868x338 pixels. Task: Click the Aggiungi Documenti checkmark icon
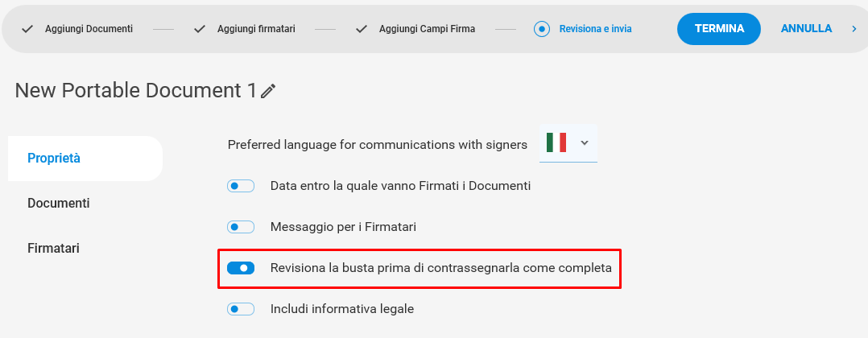coord(27,29)
